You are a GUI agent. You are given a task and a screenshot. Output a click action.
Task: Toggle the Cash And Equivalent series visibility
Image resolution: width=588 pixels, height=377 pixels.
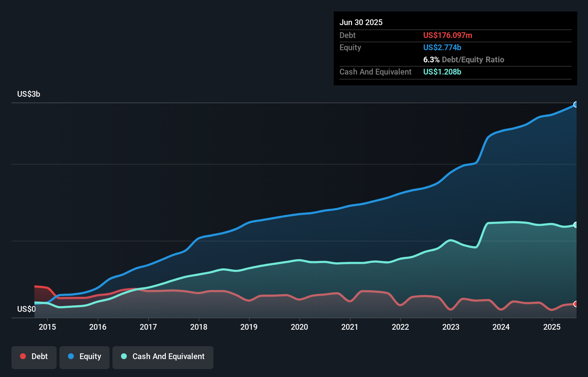163,357
